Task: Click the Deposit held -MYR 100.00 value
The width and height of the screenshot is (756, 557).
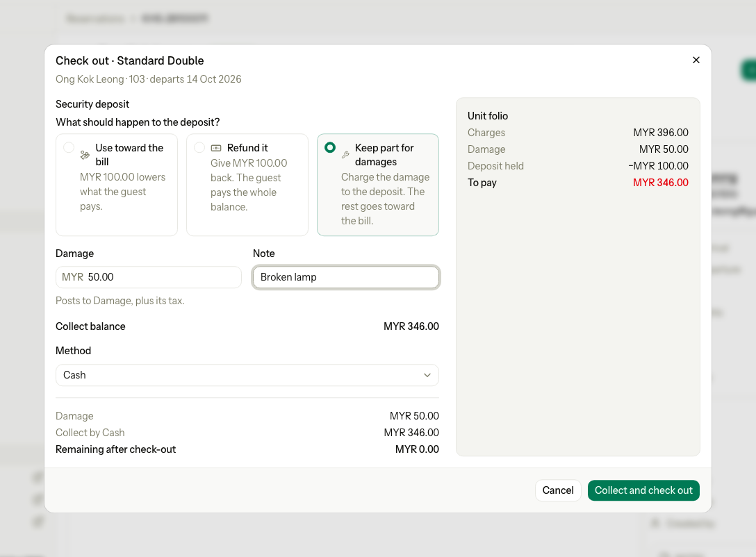Action: [x=658, y=166]
